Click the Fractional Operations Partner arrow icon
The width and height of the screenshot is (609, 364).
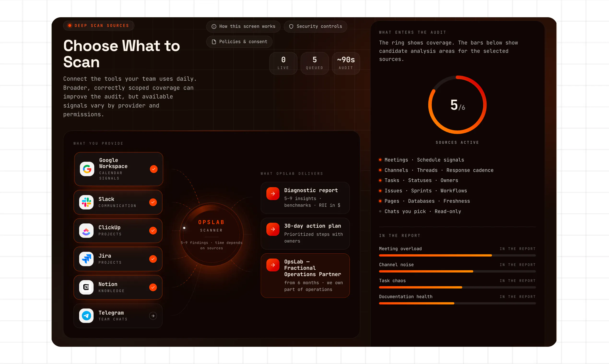(273, 265)
